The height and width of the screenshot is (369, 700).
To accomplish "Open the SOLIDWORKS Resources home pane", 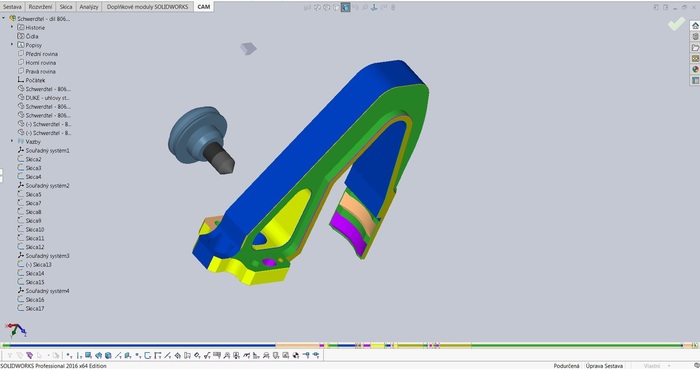I will (x=695, y=25).
